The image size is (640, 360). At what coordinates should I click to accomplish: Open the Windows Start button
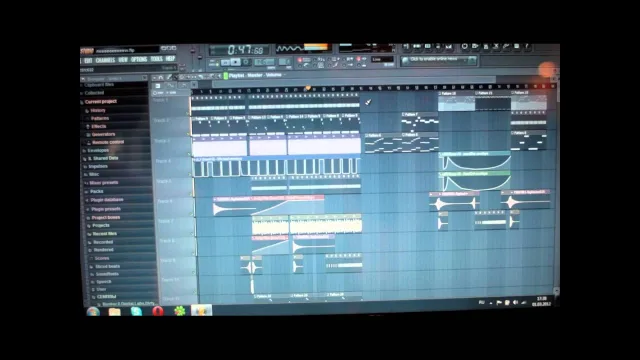pyautogui.click(x=93, y=311)
